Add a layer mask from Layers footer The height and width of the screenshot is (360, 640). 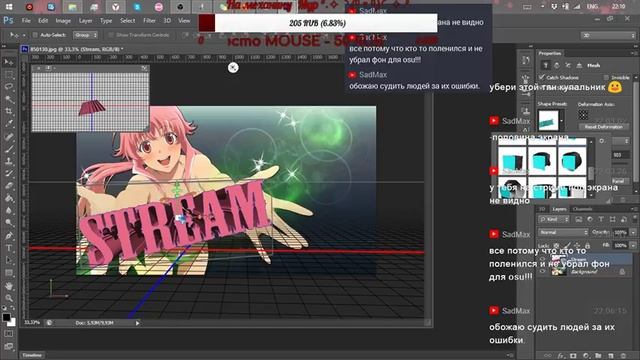573,356
